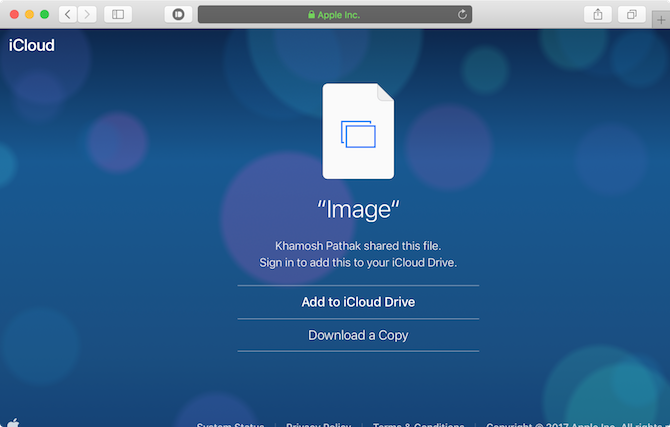Click the green lock security icon
The image size is (670, 427).
click(311, 15)
